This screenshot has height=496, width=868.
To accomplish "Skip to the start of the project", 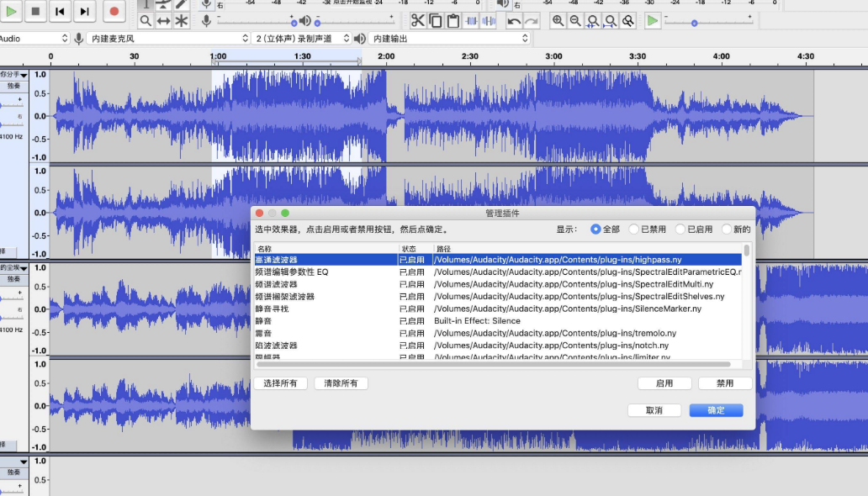I will pos(60,11).
